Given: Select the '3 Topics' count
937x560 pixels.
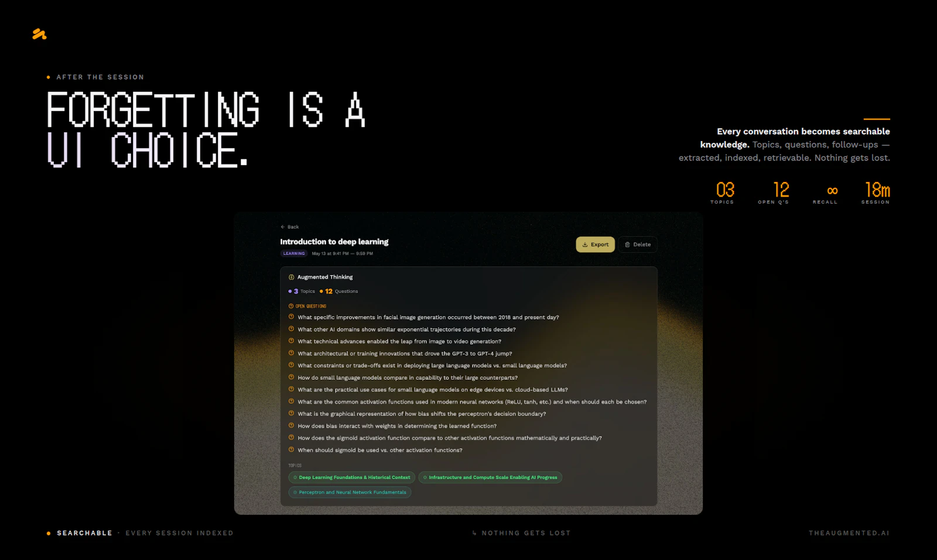Looking at the screenshot, I should (x=302, y=291).
